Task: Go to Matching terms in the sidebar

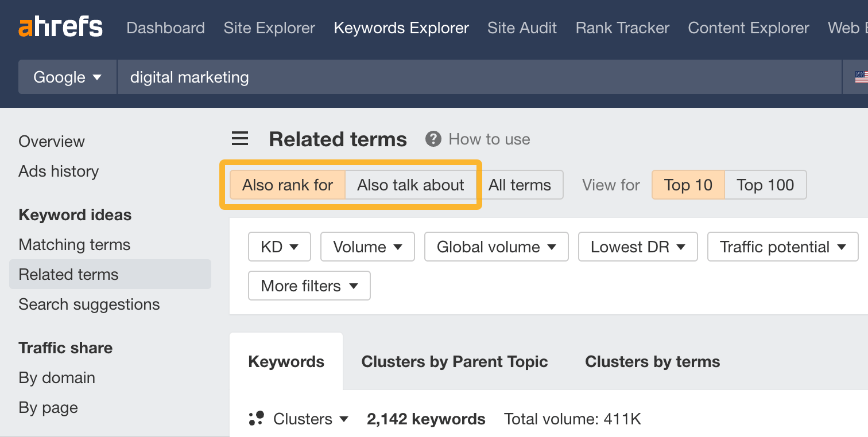Action: click(x=74, y=244)
